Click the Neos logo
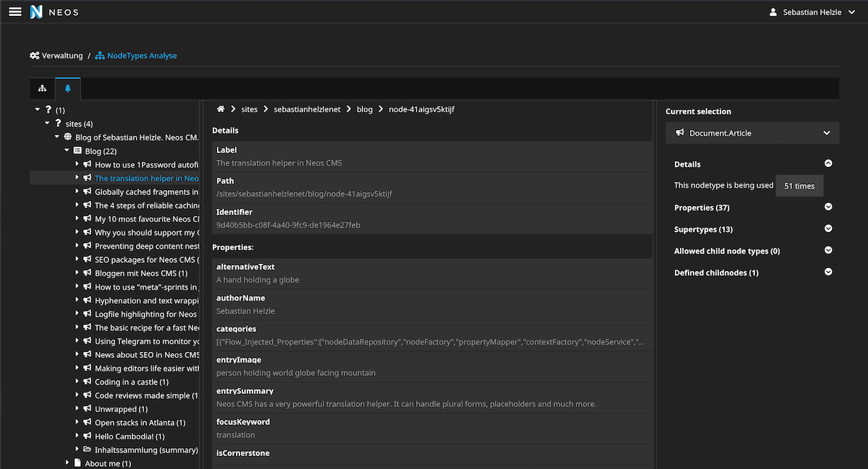This screenshot has width=868, height=469. tap(54, 12)
